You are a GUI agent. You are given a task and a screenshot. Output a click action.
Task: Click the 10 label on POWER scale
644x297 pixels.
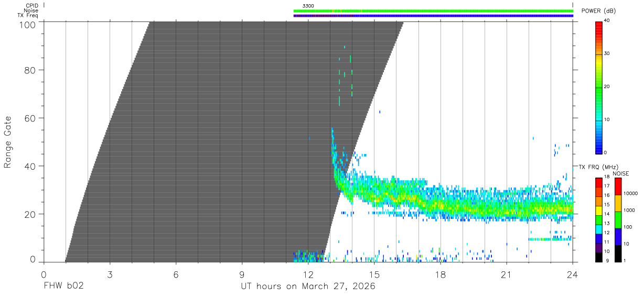click(607, 119)
